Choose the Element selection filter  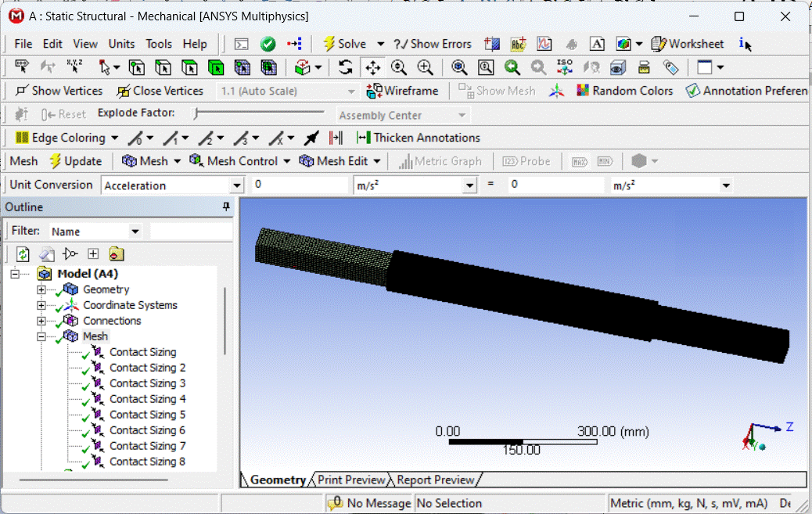(x=269, y=67)
